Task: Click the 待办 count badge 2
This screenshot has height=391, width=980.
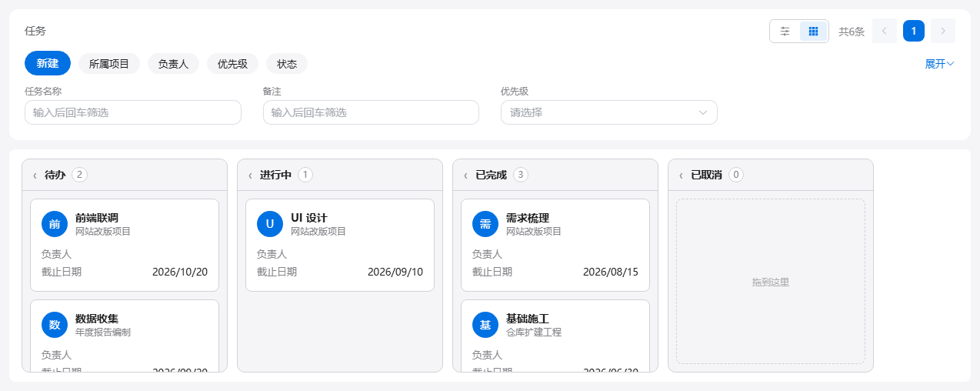Action: (79, 175)
